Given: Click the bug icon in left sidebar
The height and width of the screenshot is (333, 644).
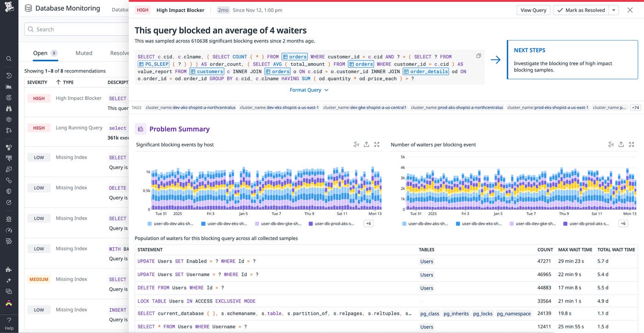Looking at the screenshot, I should [x=9, y=219].
